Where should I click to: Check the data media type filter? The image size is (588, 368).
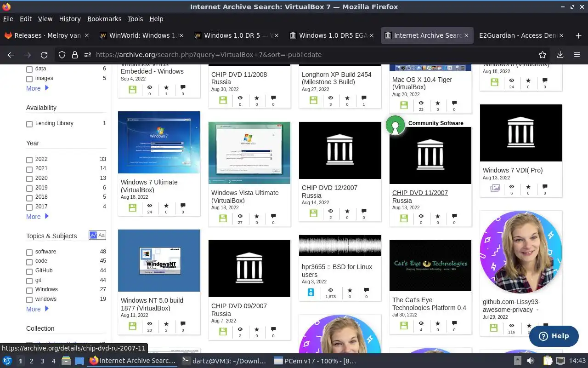[29, 69]
